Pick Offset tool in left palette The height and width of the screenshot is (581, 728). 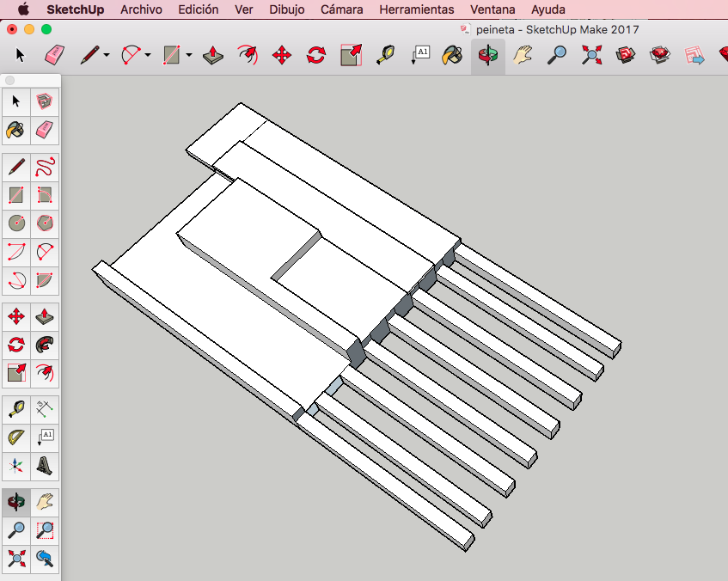tap(45, 373)
